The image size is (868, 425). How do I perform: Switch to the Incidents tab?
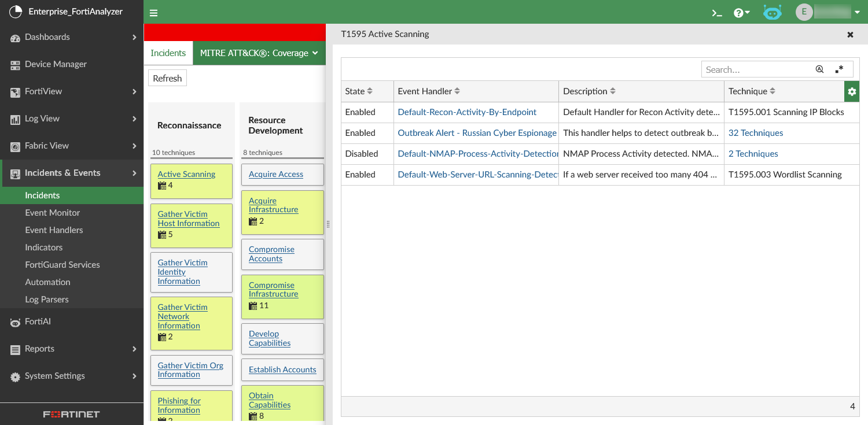click(168, 53)
